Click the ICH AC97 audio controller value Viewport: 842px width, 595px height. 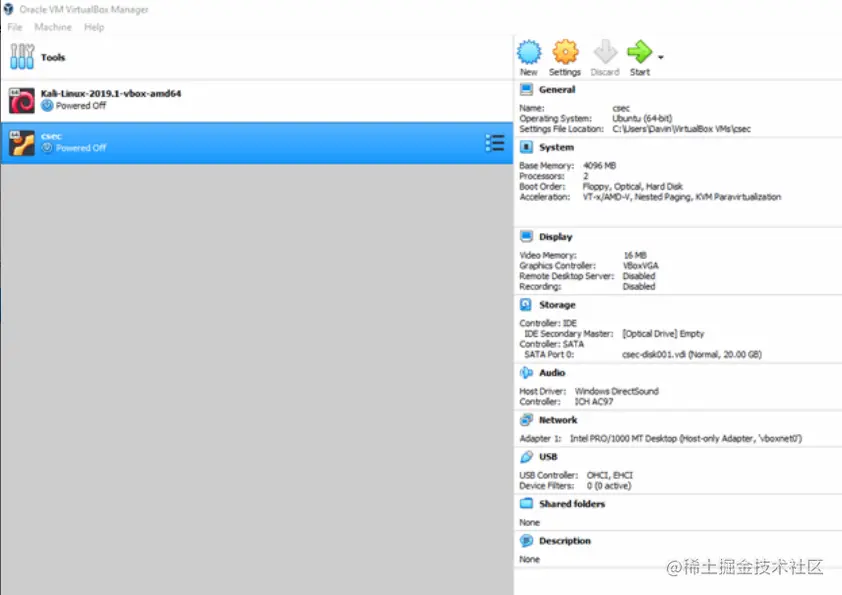click(x=594, y=402)
